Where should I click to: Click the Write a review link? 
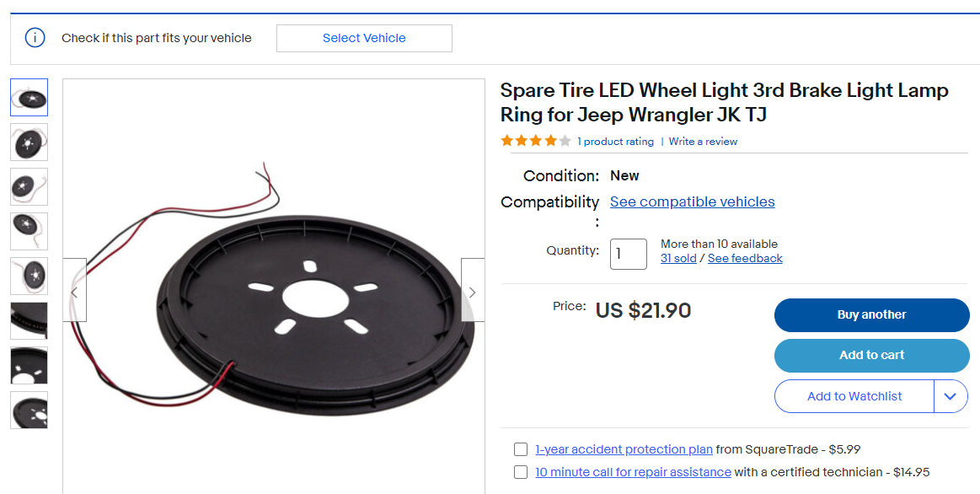[703, 142]
